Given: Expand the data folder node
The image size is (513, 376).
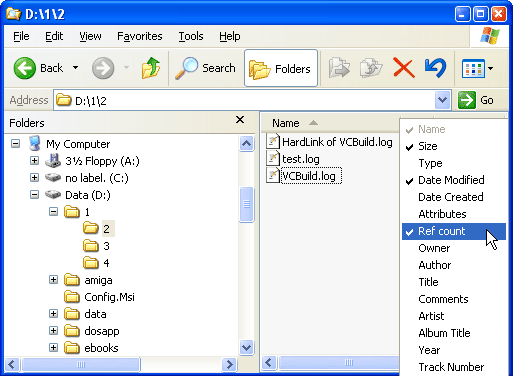Looking at the screenshot, I should (53, 314).
